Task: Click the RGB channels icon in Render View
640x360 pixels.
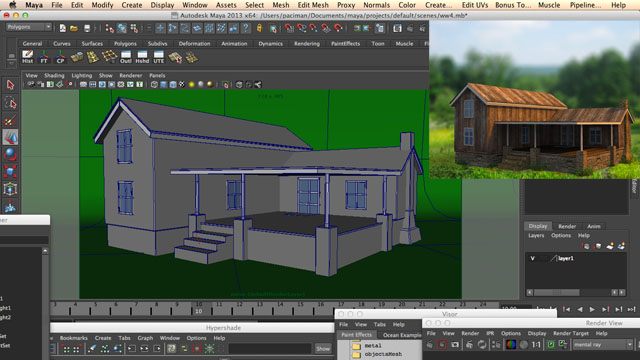Action: click(x=511, y=344)
